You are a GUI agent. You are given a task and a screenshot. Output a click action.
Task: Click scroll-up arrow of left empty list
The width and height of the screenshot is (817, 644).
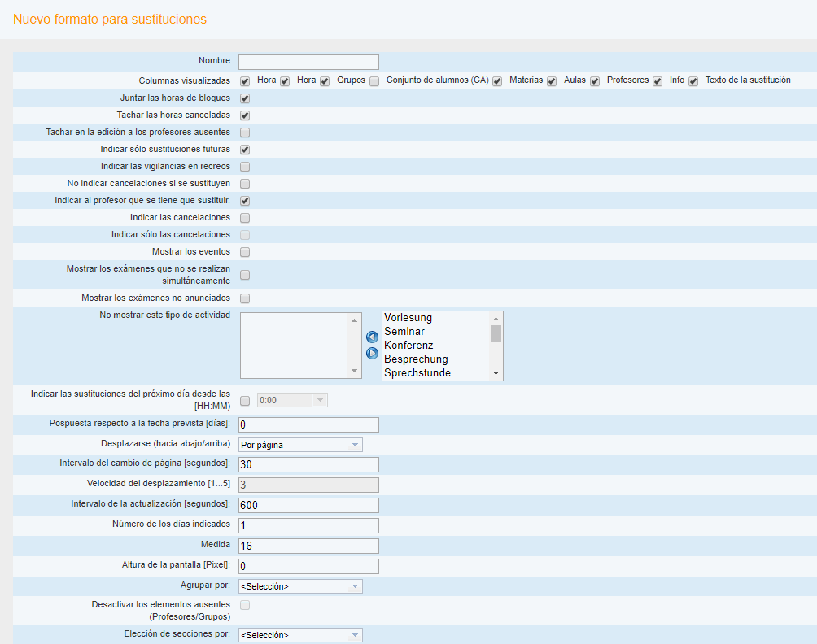click(x=354, y=320)
